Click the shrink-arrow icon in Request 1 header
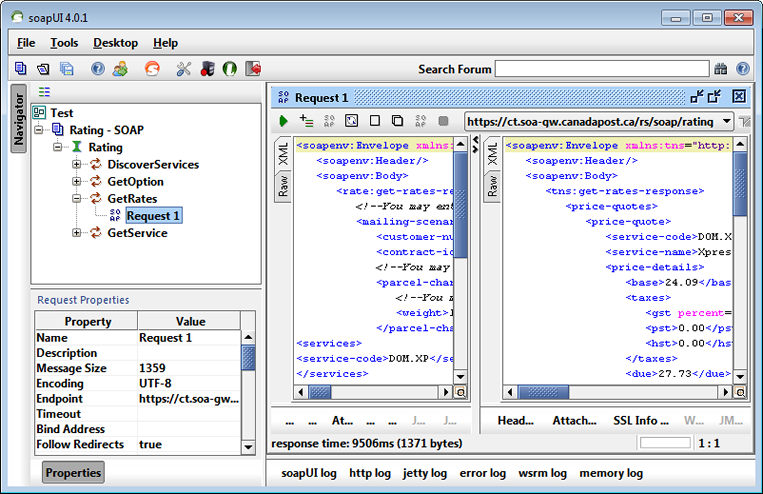The width and height of the screenshot is (763, 494). 697,97
